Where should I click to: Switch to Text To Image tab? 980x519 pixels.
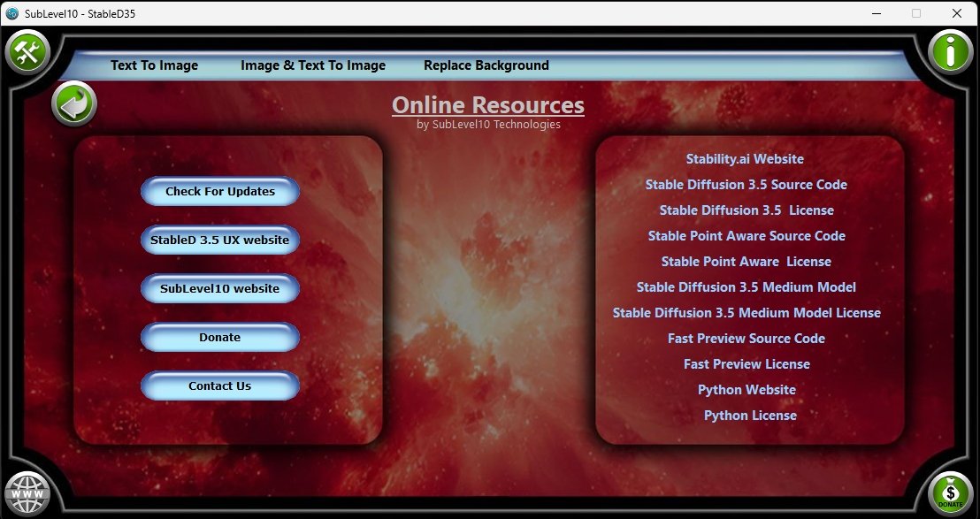[x=154, y=65]
